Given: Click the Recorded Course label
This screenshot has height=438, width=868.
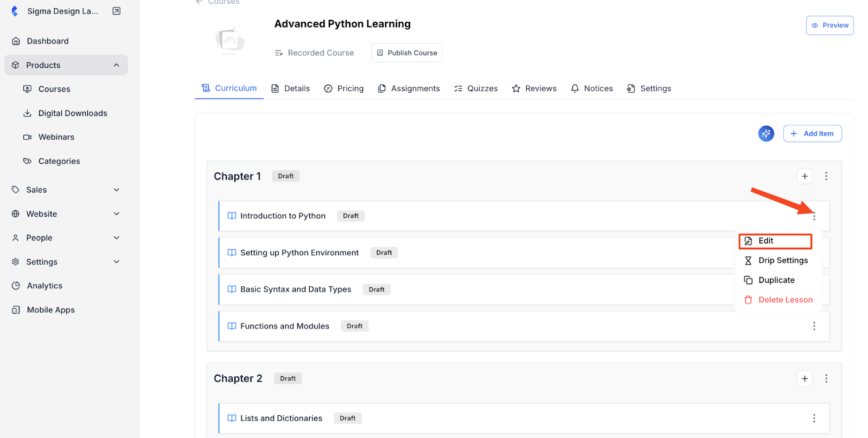Looking at the screenshot, I should tap(321, 53).
